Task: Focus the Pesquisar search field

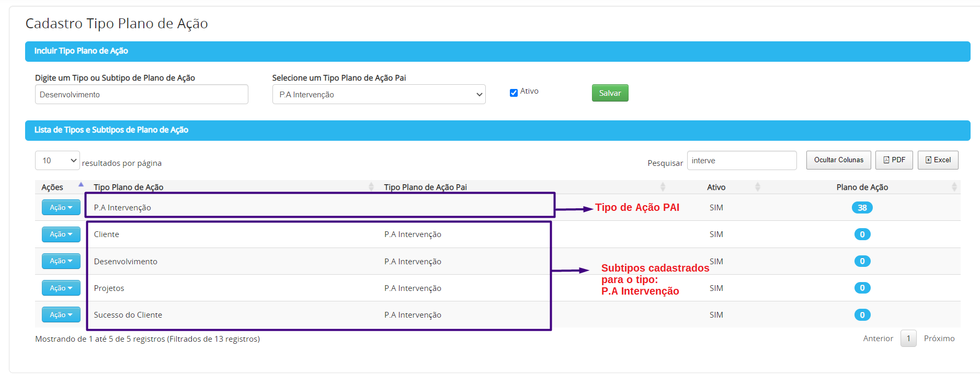Action: [742, 161]
